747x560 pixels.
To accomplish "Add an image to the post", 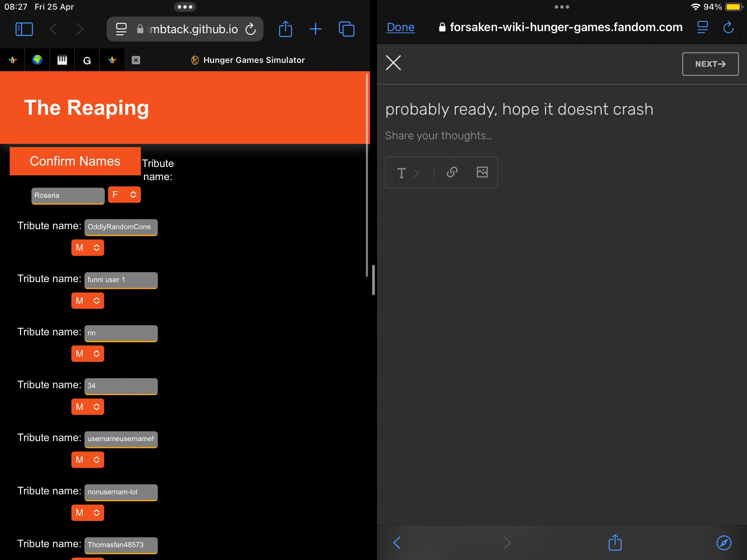I will tap(482, 172).
